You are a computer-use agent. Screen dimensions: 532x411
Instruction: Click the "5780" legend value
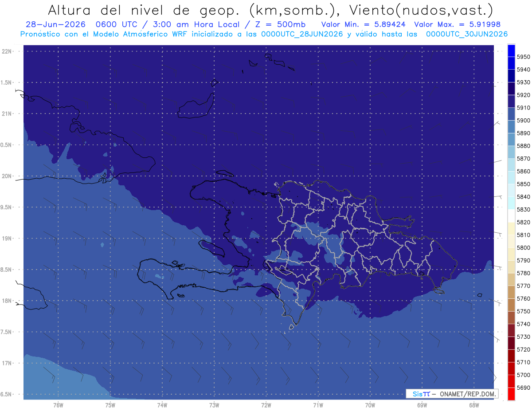click(524, 273)
